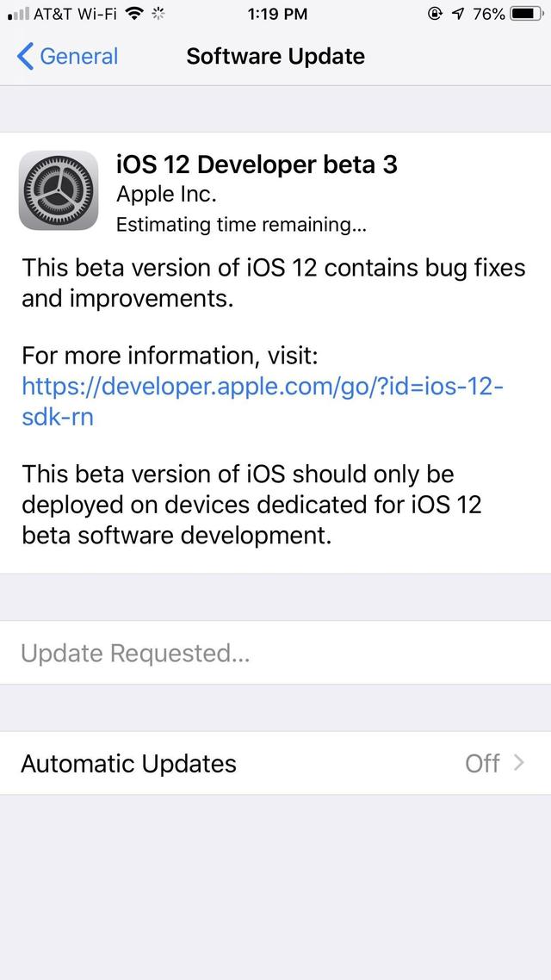Tap the chevron beside Automatic Updates Off

(518, 763)
